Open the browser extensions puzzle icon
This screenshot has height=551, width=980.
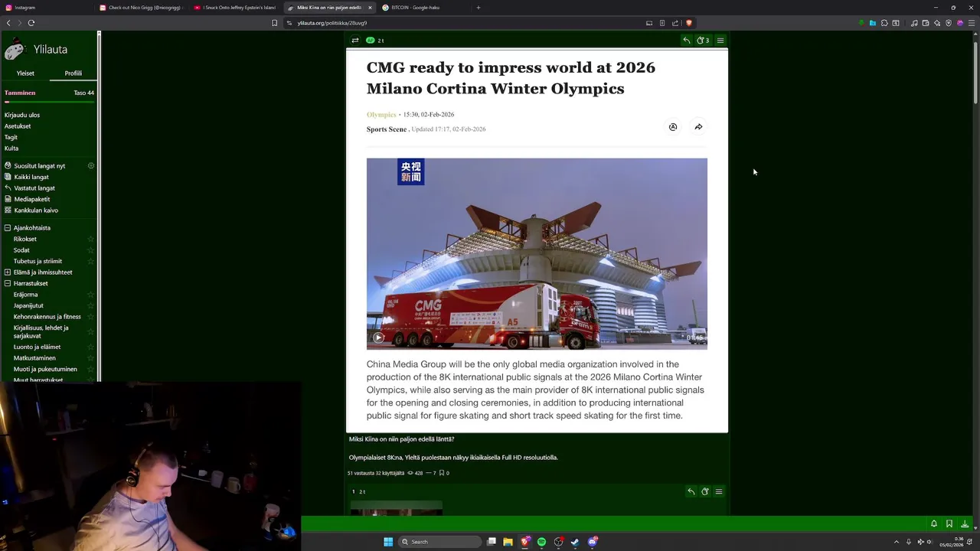coord(884,23)
